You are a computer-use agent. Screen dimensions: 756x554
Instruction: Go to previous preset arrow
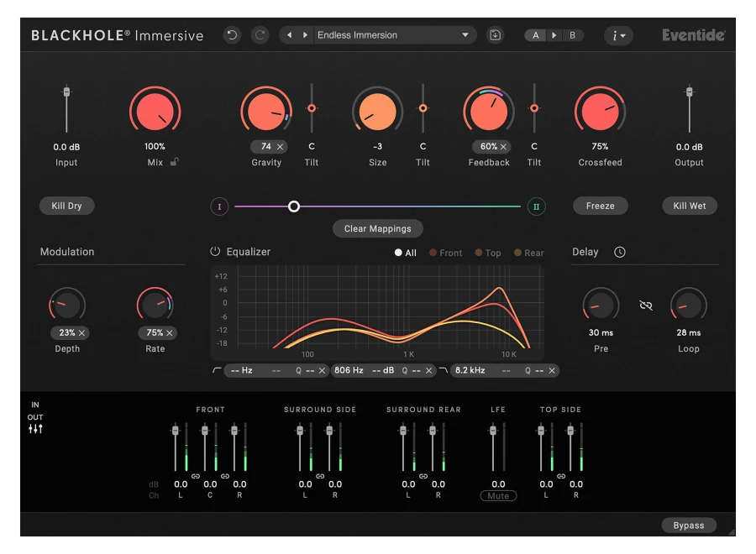tap(289, 35)
